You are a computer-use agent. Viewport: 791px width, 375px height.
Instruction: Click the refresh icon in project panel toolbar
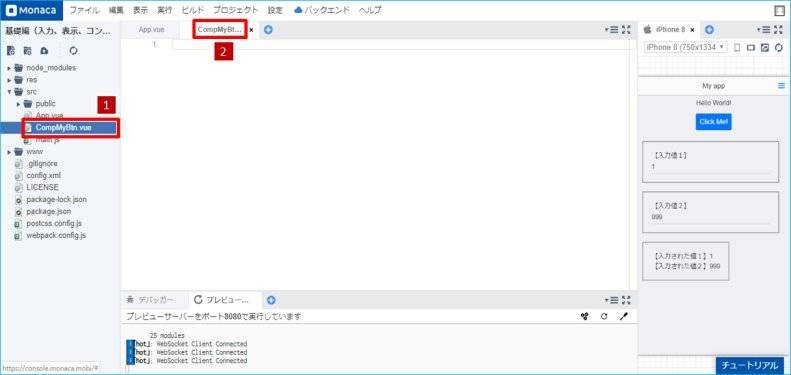coord(74,51)
